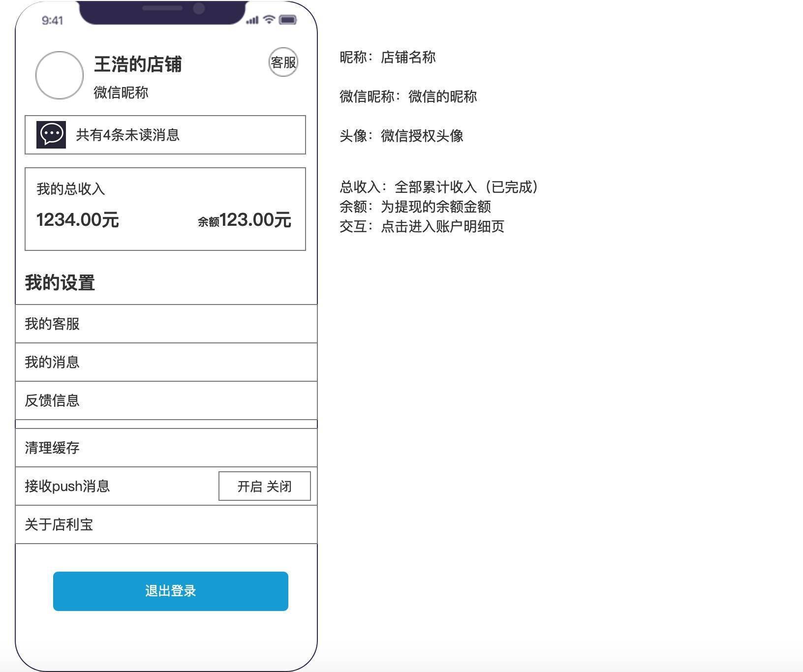
Task: Tap the 9:41 clock in status bar
Action: tap(52, 20)
